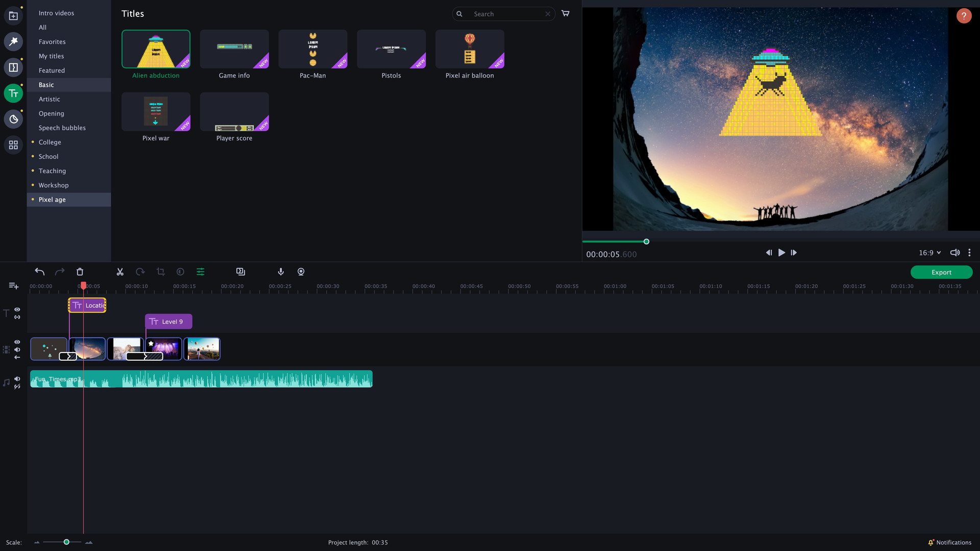
Task: Select the Filters magic wand tool
Action: tap(13, 42)
